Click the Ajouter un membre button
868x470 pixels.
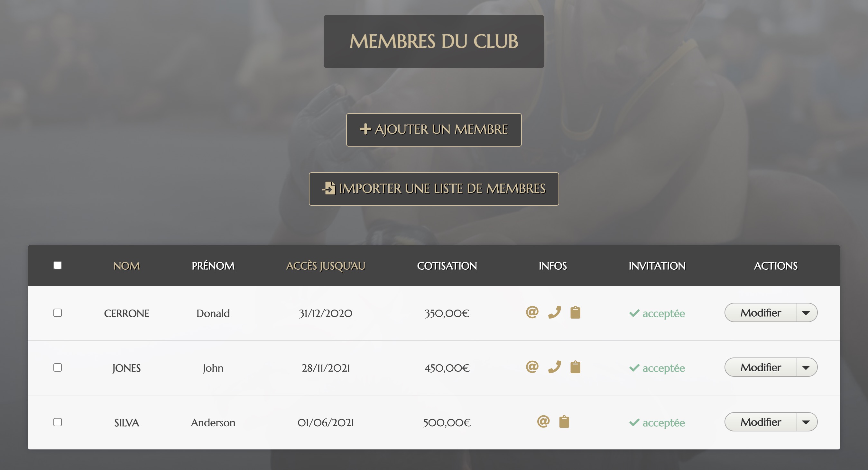(434, 130)
